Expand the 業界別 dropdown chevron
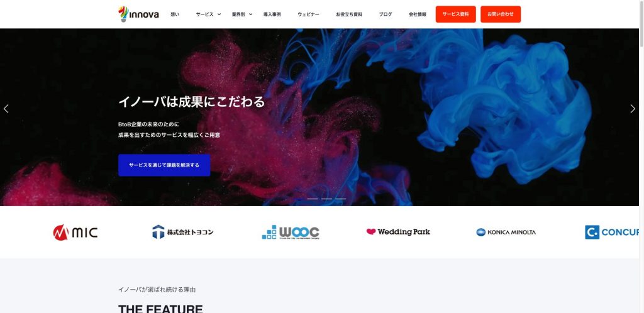644x313 pixels. [x=250, y=14]
